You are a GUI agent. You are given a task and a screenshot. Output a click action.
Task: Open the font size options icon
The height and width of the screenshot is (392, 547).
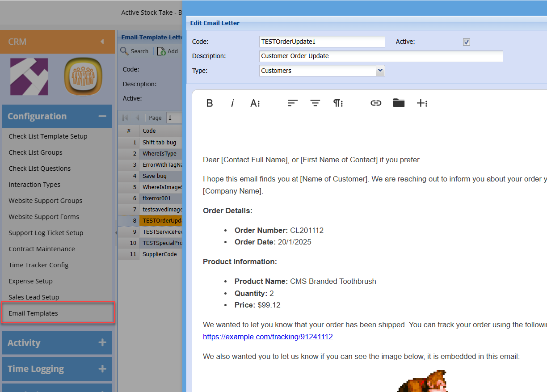coord(255,103)
